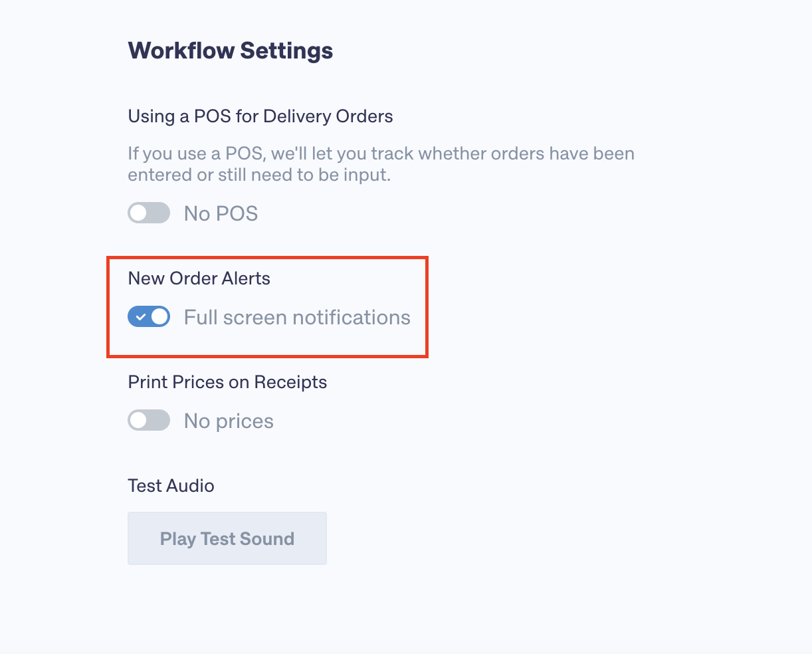
Task: Turn on the No prices toggle
Action: [x=149, y=421]
